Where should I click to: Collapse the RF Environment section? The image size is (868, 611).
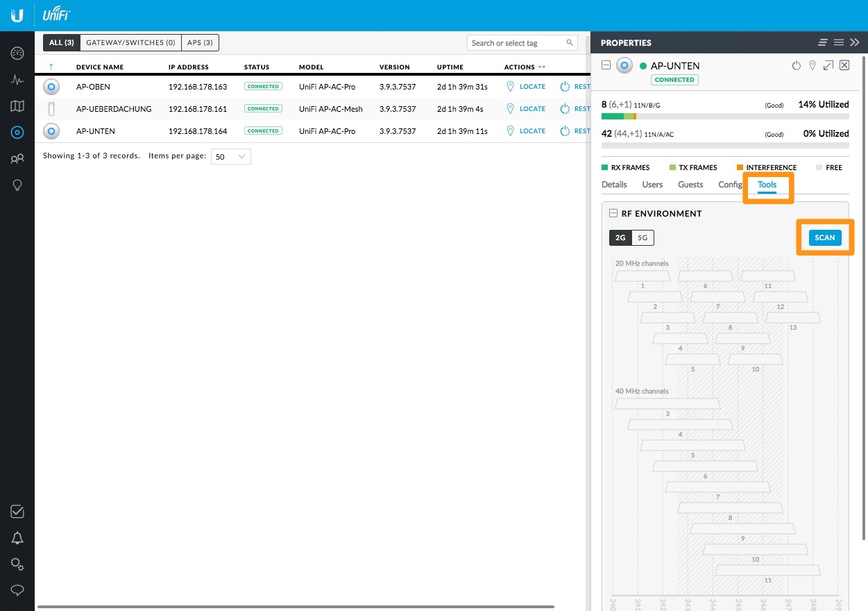(x=613, y=213)
